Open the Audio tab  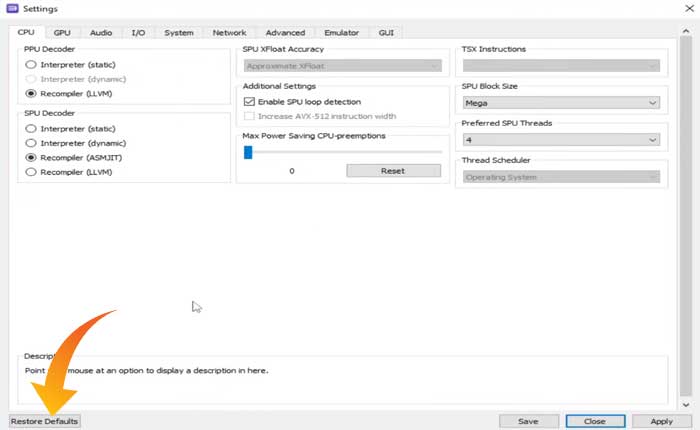pos(101,32)
